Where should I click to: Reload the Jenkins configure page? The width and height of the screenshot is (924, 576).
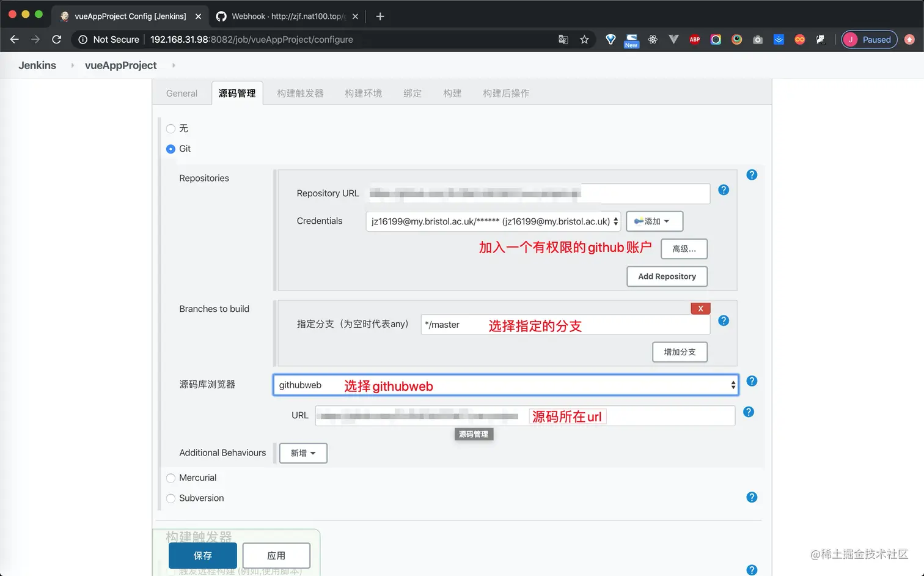pos(57,40)
